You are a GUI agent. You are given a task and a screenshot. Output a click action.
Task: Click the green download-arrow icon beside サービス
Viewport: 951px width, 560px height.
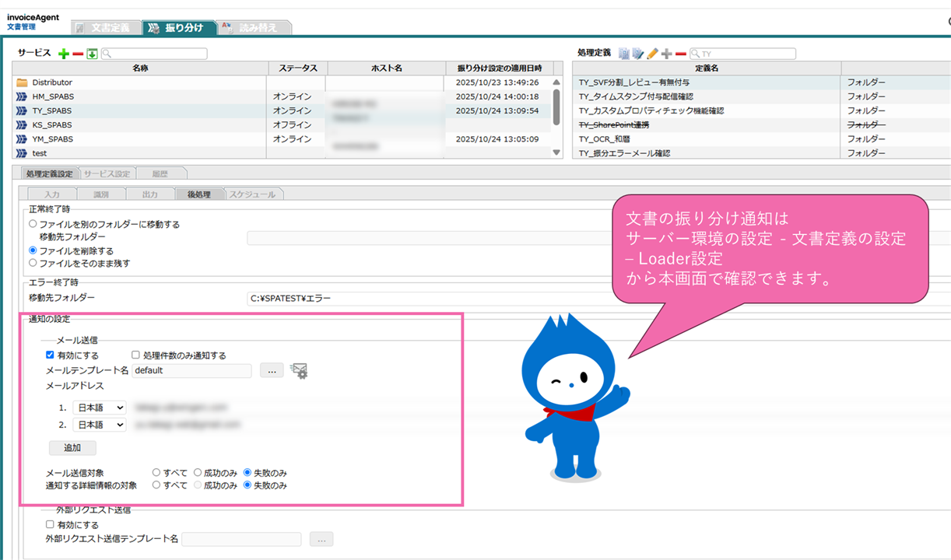(x=92, y=54)
